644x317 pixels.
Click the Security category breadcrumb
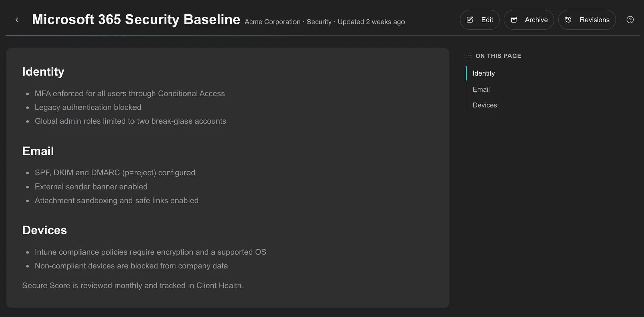pyautogui.click(x=319, y=22)
